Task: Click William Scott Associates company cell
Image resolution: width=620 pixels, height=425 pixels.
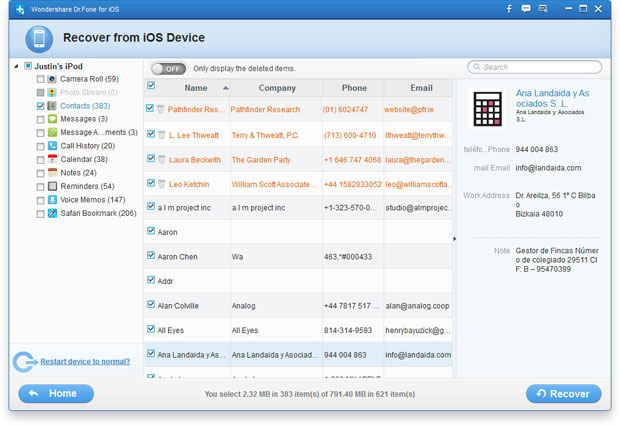Action: 274,184
